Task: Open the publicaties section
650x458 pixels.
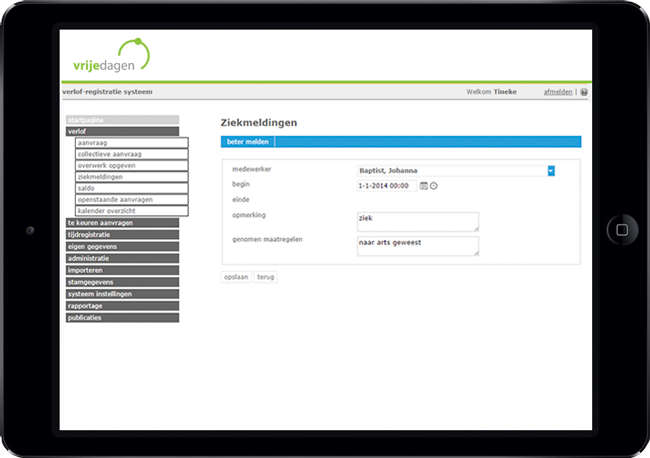Action: [x=122, y=318]
